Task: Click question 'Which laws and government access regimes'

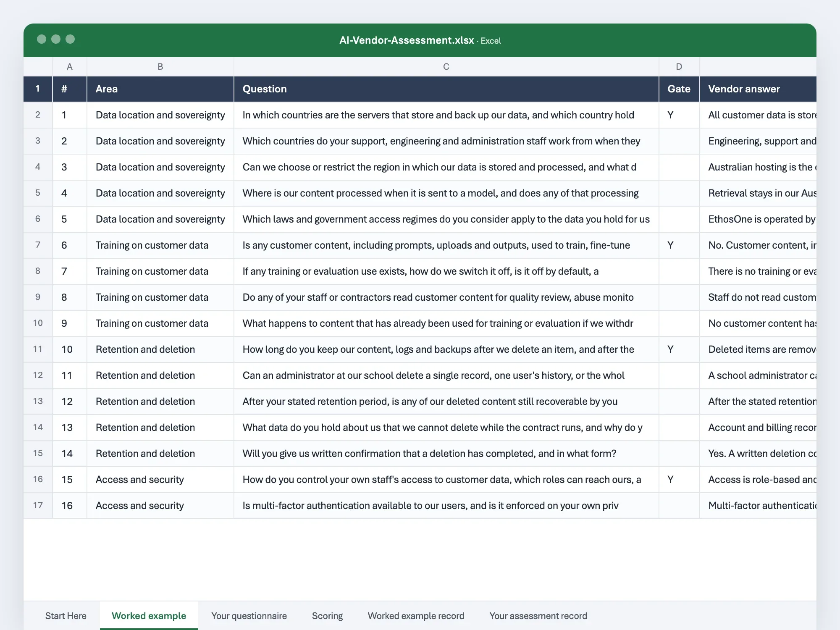Action: tap(446, 219)
